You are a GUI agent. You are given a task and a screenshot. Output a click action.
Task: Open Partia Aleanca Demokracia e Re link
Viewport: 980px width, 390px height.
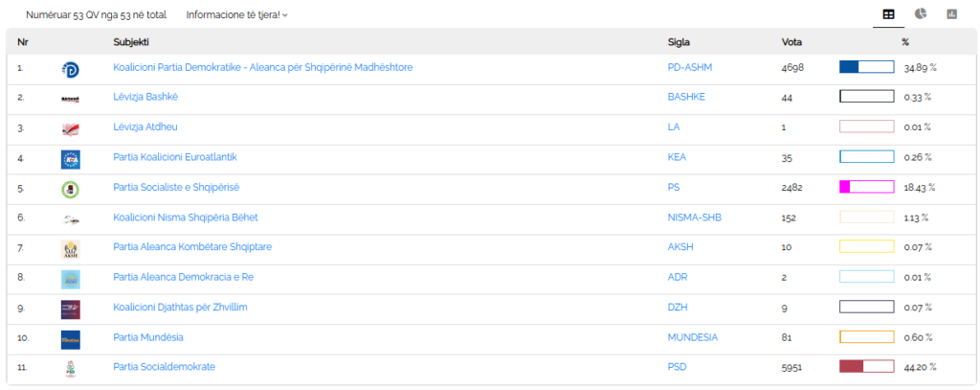coord(183,277)
